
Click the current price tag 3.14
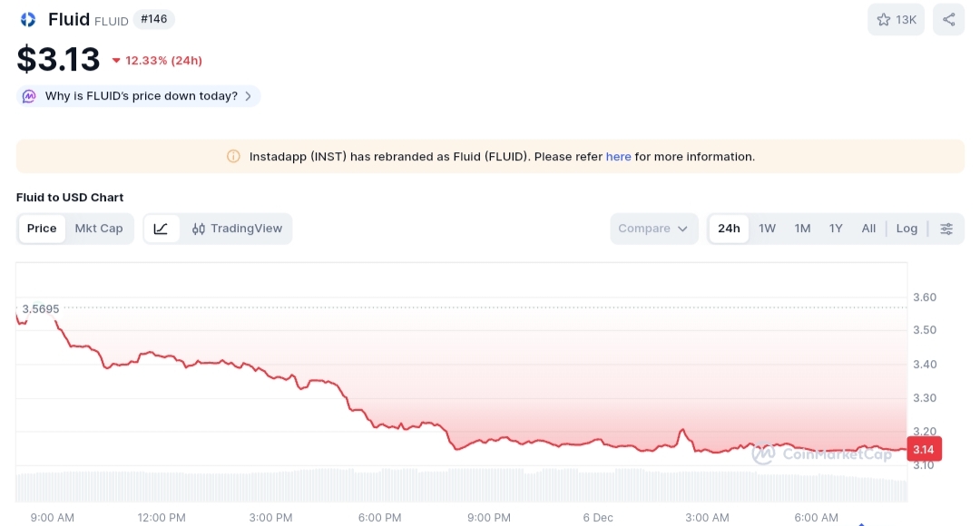[x=924, y=449]
